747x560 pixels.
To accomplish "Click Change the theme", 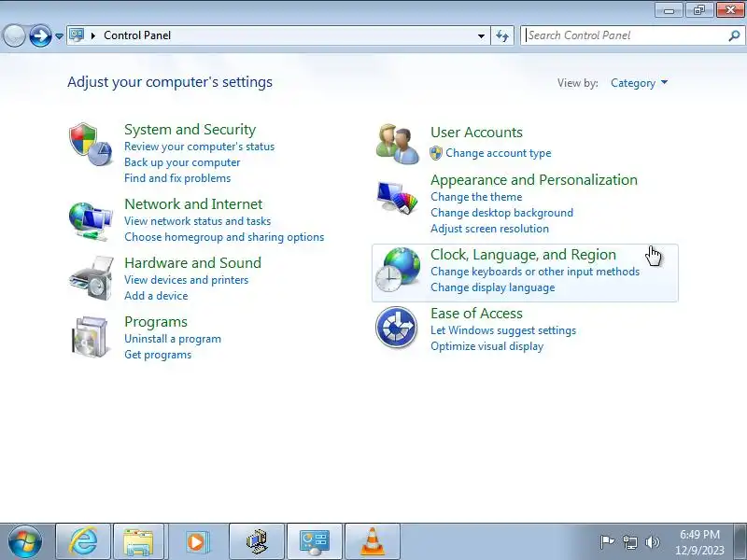I will pos(476,197).
